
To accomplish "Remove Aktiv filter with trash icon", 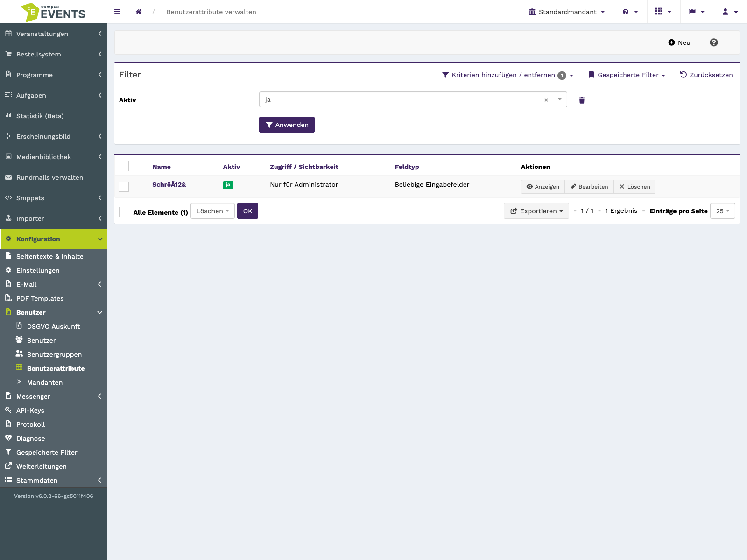I will 582,100.
